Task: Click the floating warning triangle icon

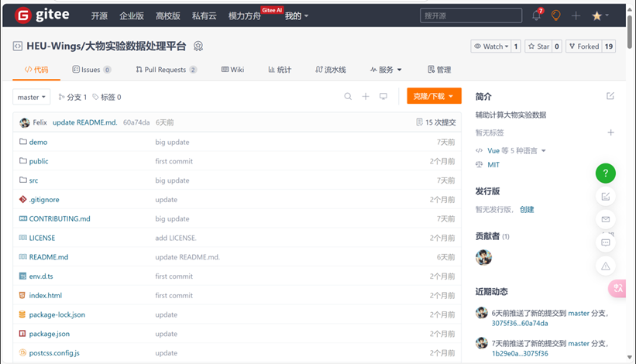Action: point(606,266)
